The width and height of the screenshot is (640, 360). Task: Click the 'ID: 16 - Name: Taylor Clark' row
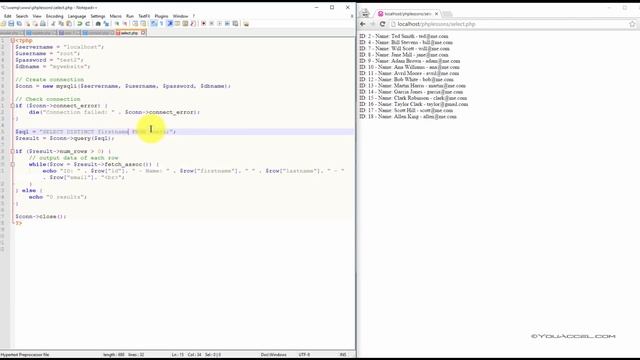(413, 104)
